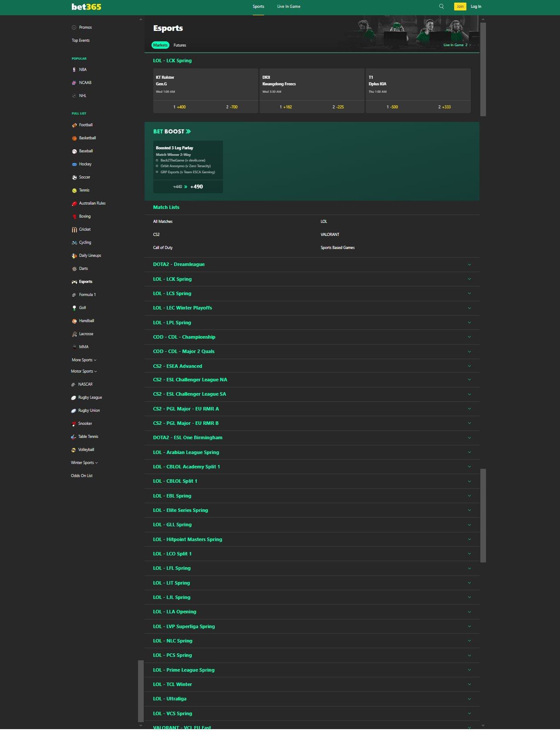Select the Tennis ball icon
560x740 pixels.
pos(74,190)
